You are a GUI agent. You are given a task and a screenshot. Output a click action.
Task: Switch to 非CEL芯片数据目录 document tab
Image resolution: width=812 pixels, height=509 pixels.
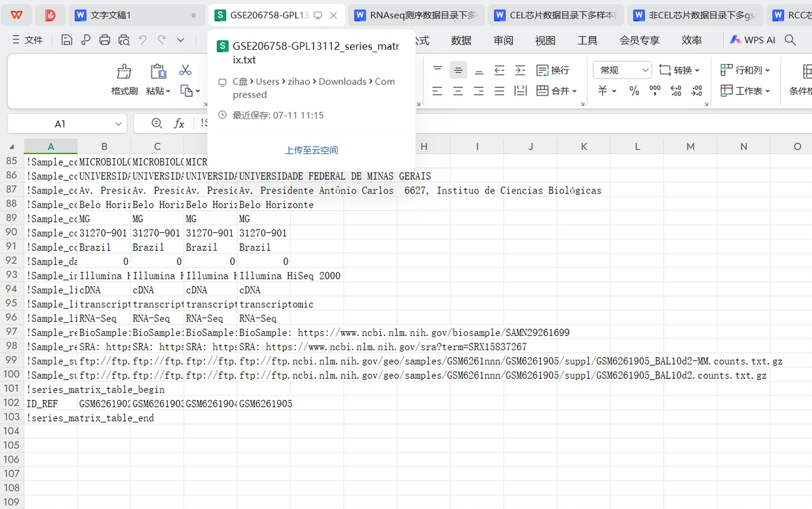point(696,15)
